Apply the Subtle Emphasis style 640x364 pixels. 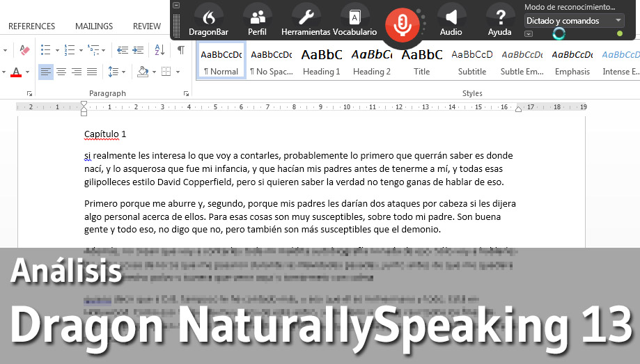(x=522, y=60)
